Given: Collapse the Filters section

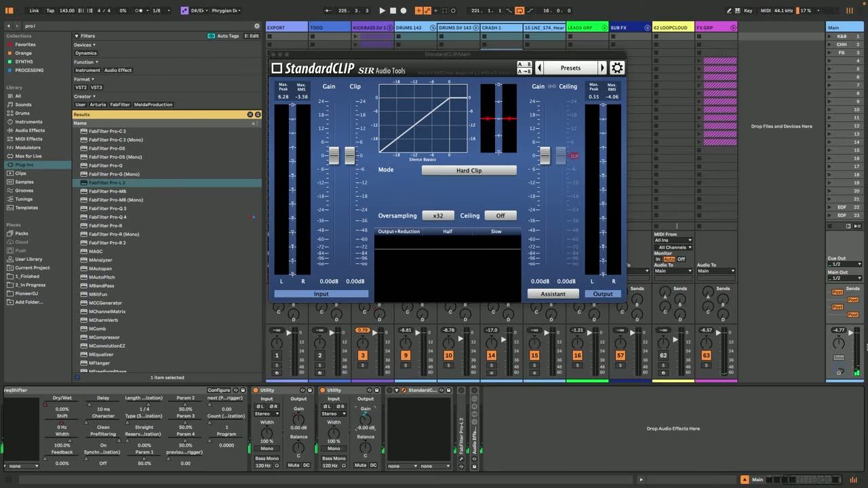Looking at the screenshot, I should point(77,36).
